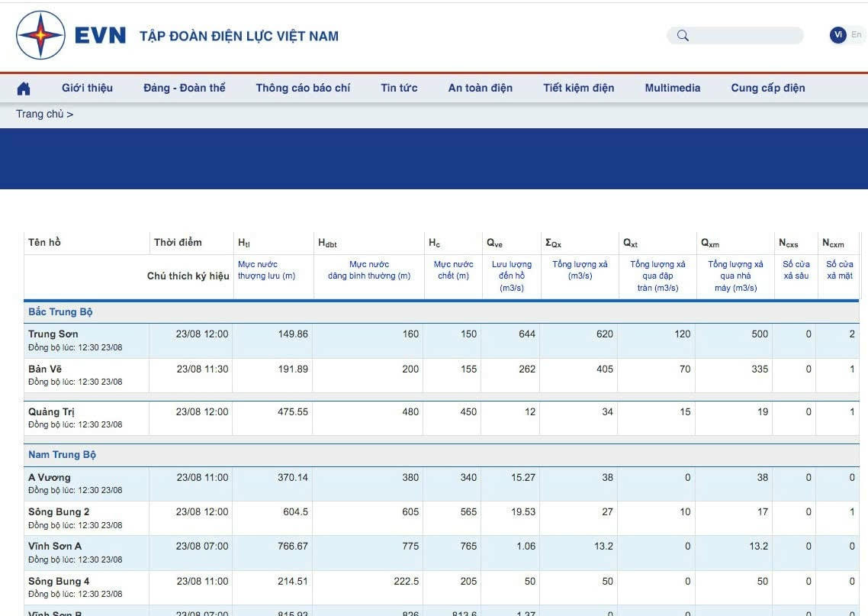Screen dimensions: 868x616
Task: Open the Multimedia menu
Action: (672, 88)
